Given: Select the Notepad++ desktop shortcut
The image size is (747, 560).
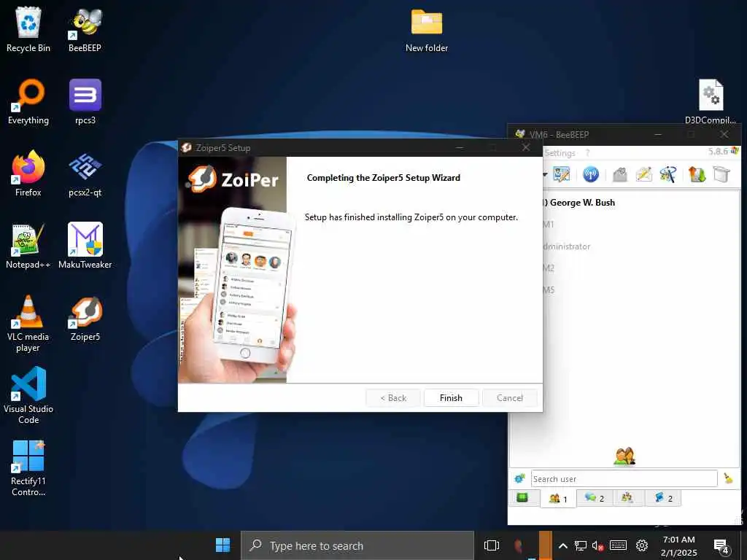Looking at the screenshot, I should coord(28,246).
